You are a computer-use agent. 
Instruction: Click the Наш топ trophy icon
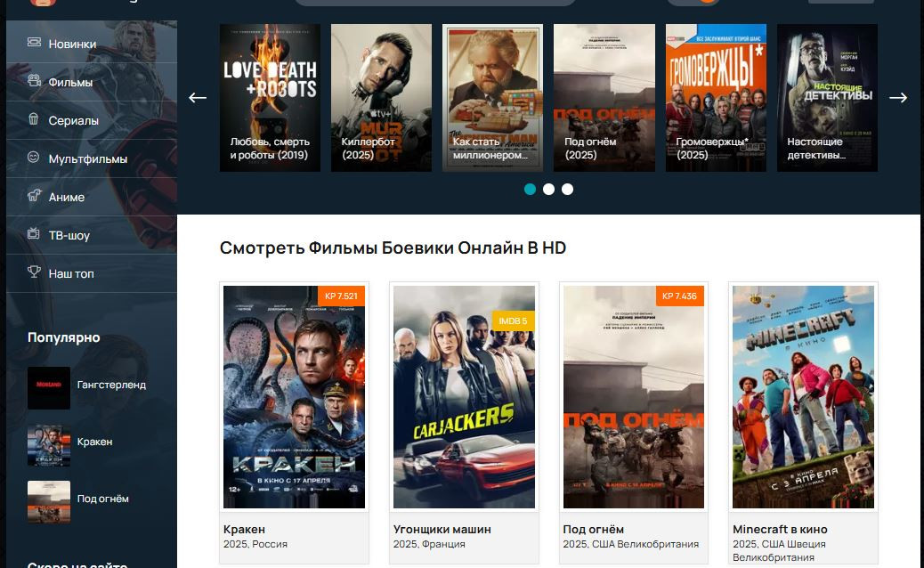pyautogui.click(x=34, y=272)
